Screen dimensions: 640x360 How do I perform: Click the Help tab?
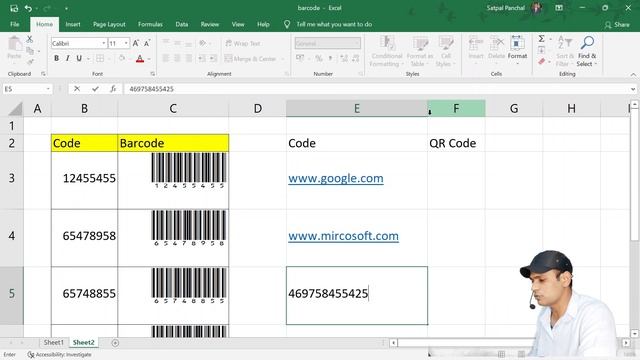(263, 24)
